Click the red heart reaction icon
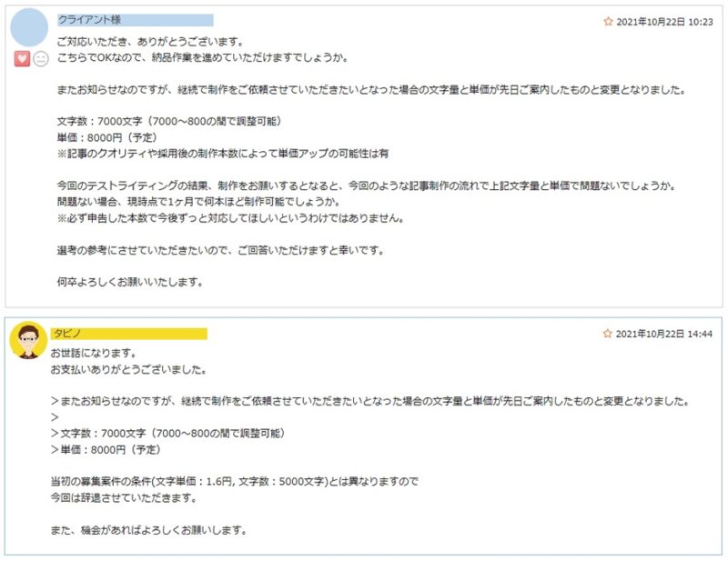728x561 pixels. [x=22, y=59]
